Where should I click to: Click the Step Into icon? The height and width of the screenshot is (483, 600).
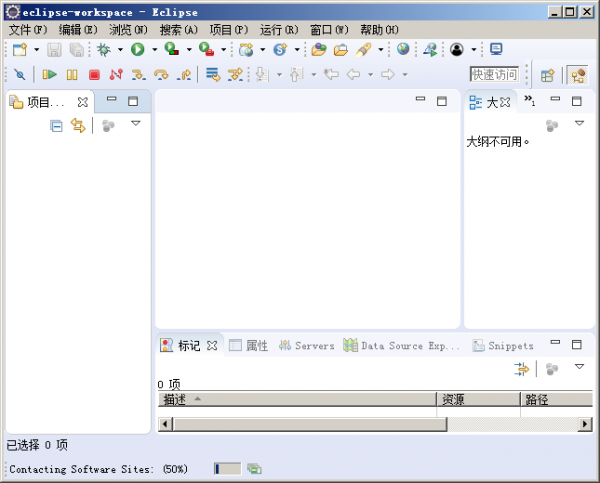pos(139,74)
